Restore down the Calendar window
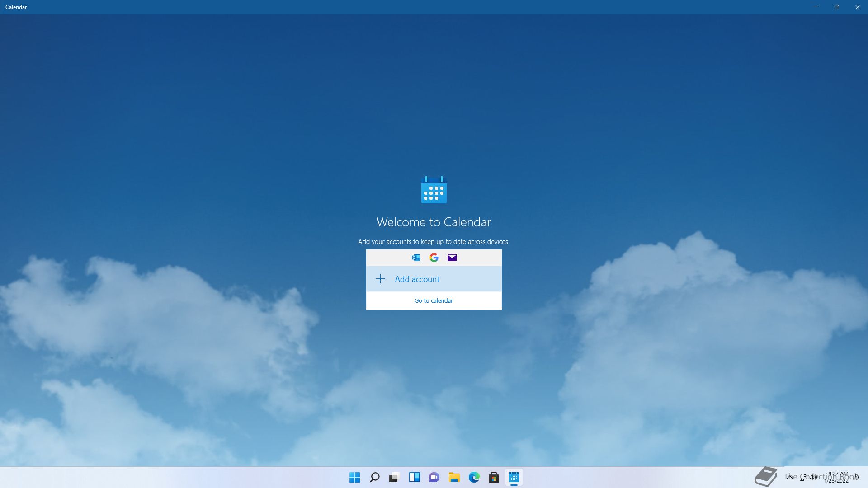 coord(837,7)
